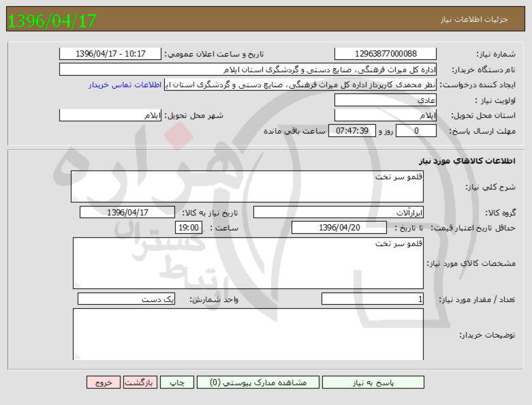Click the بازگشت back button
The width and height of the screenshot is (532, 405).
point(140,382)
